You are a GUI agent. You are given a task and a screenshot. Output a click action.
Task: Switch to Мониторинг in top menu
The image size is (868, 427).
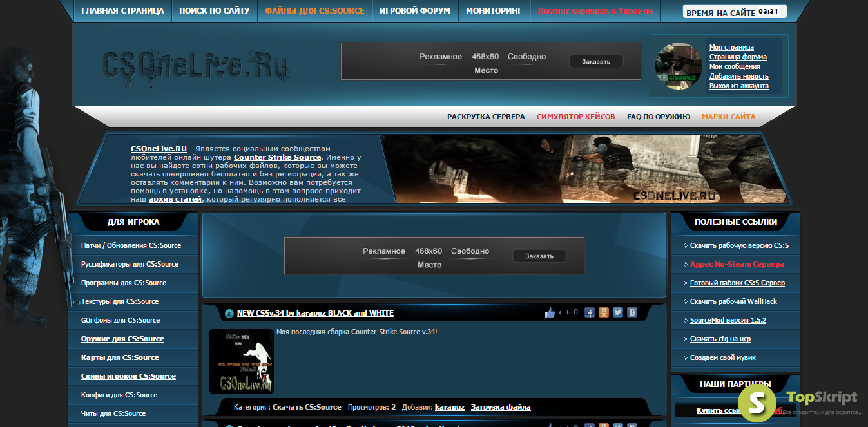click(x=494, y=11)
